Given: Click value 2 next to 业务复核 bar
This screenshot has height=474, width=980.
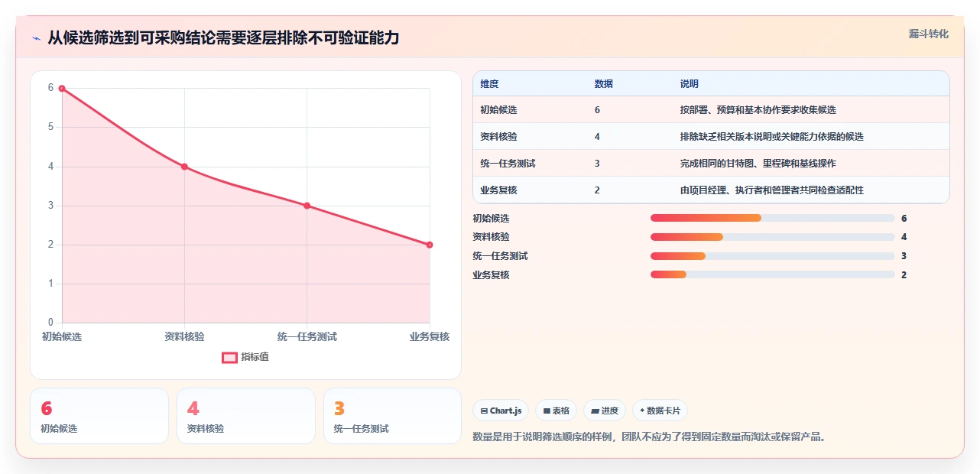Looking at the screenshot, I should 904,274.
